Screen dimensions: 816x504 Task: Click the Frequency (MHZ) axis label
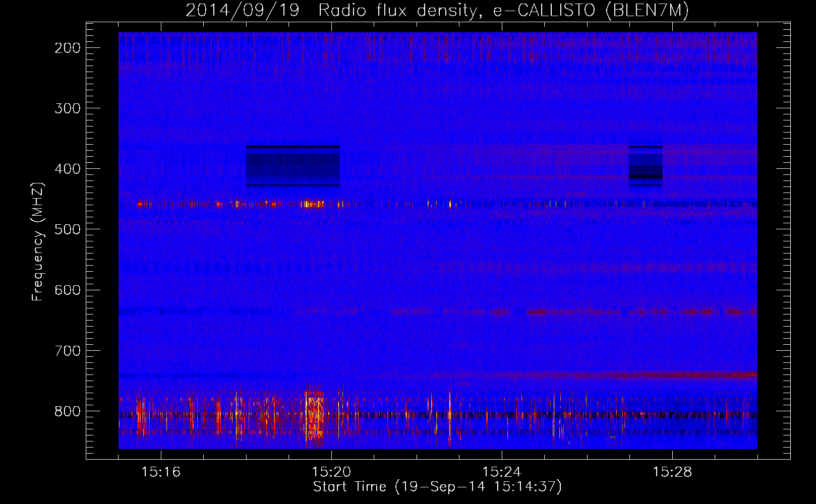38,242
